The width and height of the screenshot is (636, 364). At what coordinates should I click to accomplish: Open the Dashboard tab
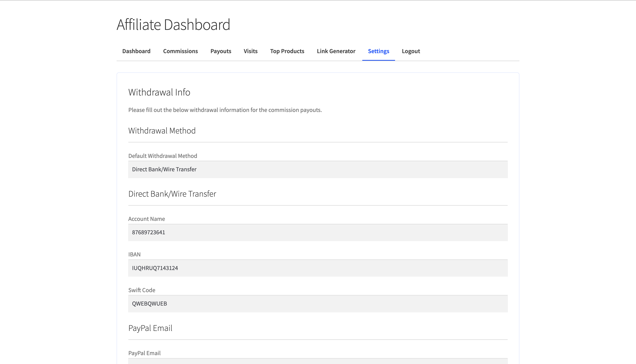(x=136, y=51)
